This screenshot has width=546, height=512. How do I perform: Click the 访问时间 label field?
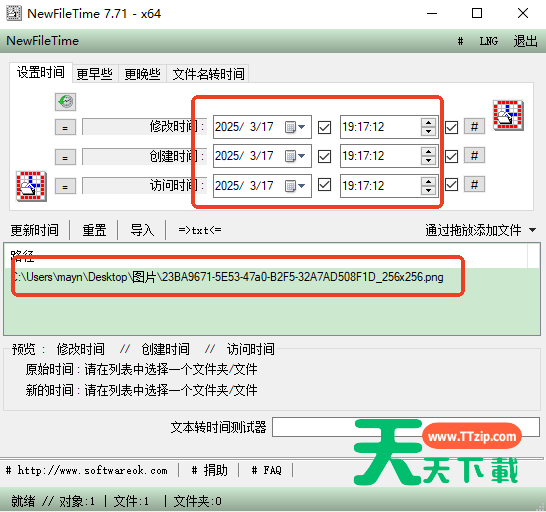[144, 185]
